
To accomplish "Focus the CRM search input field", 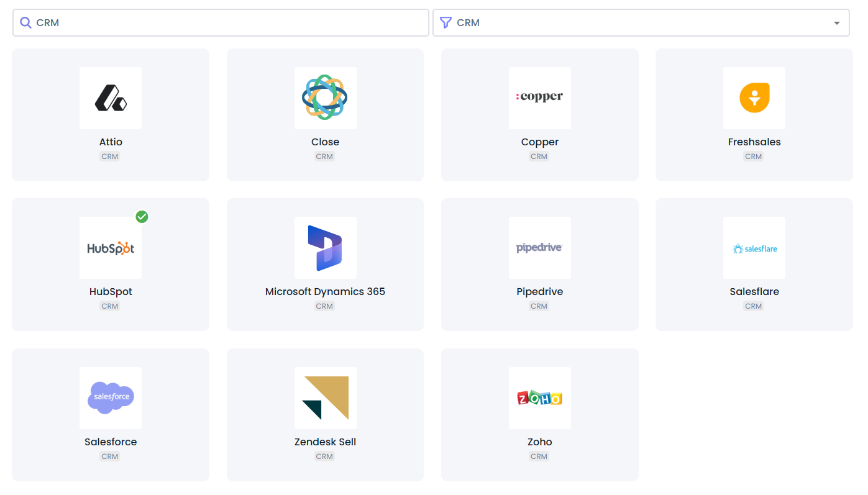I will tap(221, 23).
